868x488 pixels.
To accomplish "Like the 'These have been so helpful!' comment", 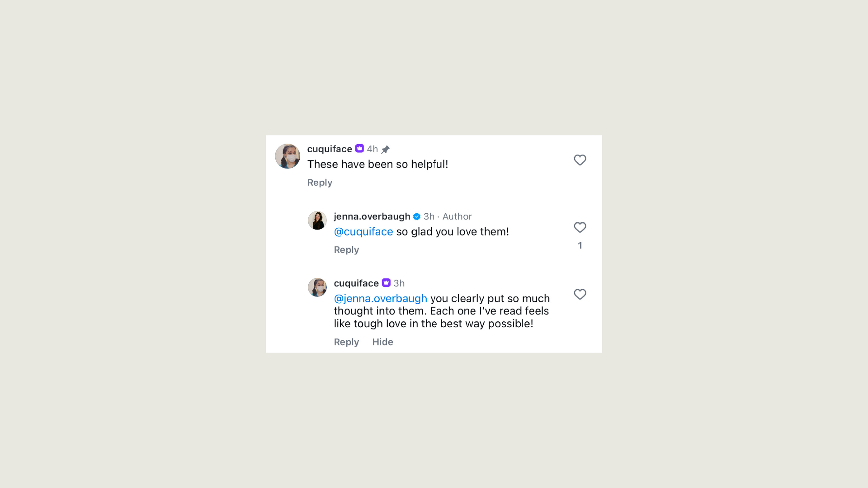I will [x=580, y=160].
